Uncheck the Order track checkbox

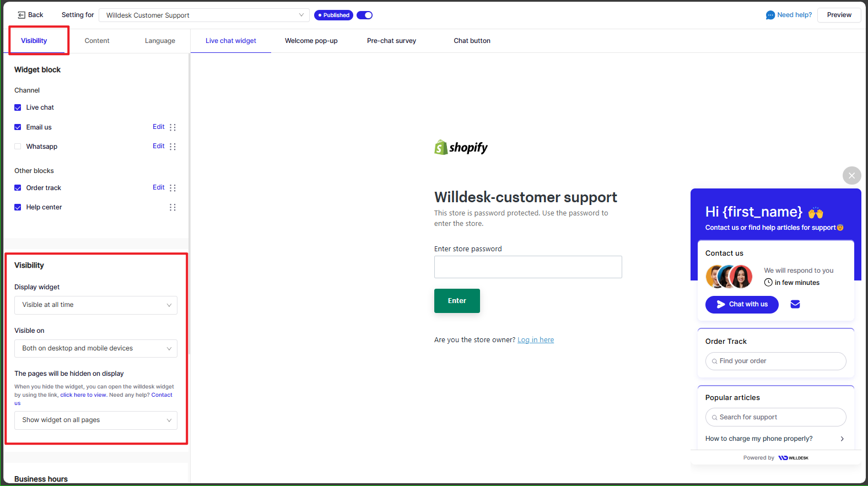pos(18,188)
